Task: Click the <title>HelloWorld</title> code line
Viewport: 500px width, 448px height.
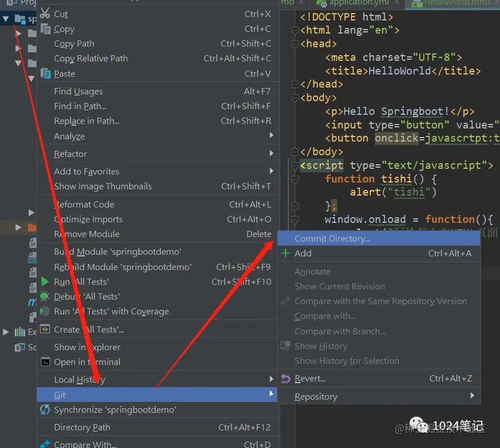Action: pos(403,70)
